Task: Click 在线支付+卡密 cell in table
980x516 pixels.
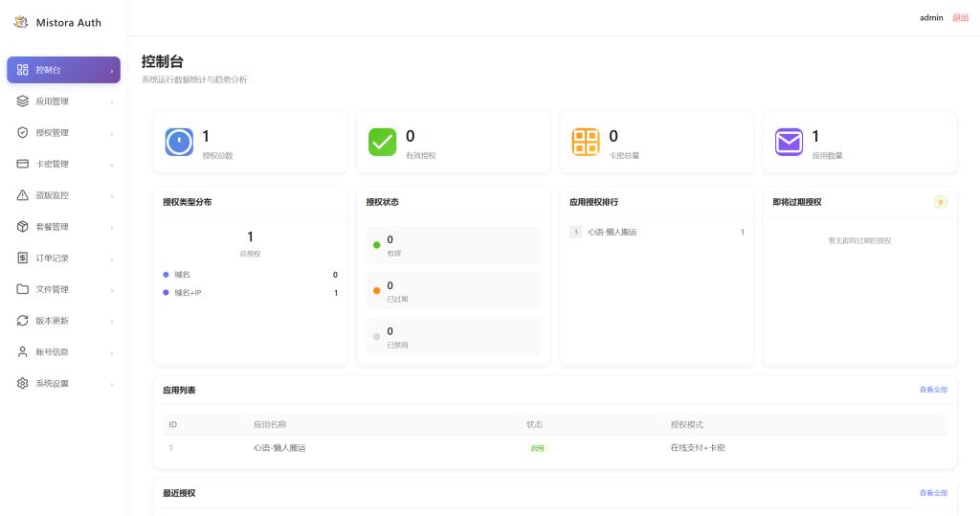Action: (x=698, y=448)
